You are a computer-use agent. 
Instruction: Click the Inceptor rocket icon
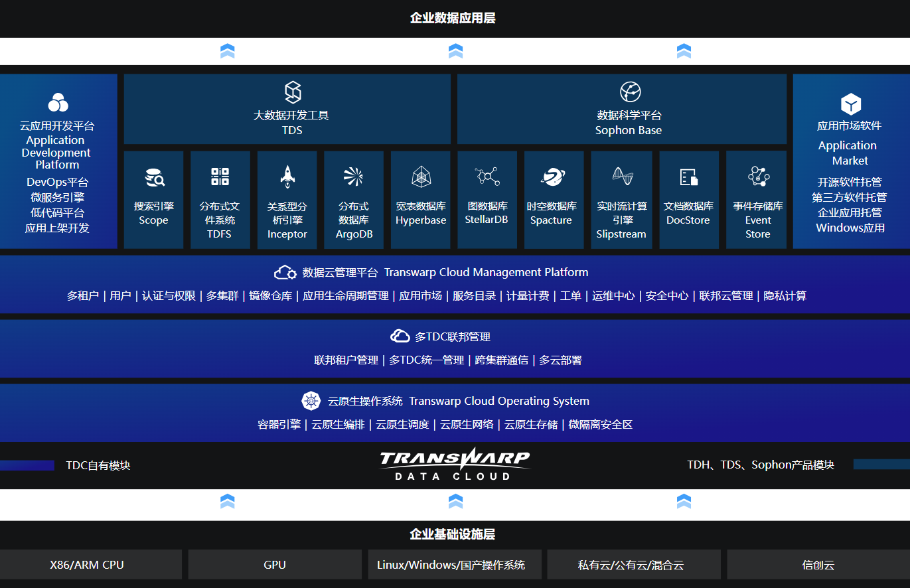point(287,177)
